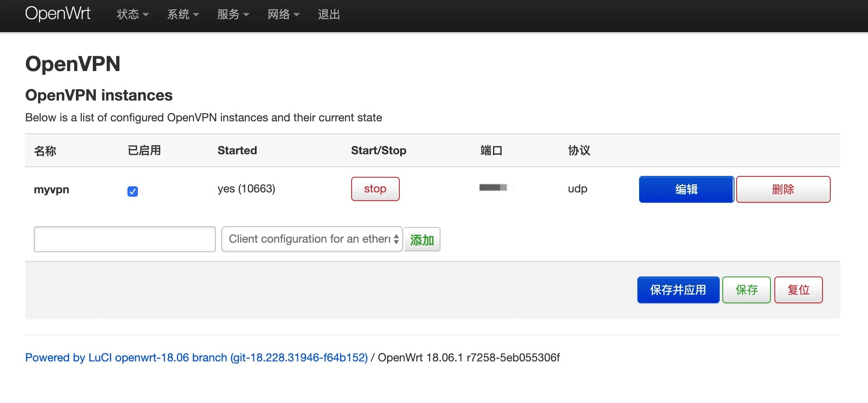This screenshot has height=403, width=868.
Task: Delete myvpn with the 删除 button
Action: coord(783,189)
